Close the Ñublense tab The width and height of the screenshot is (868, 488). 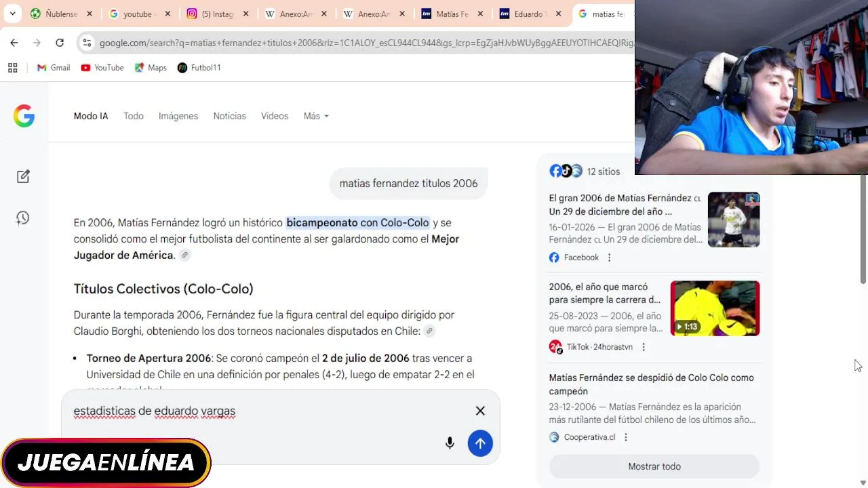pyautogui.click(x=90, y=14)
